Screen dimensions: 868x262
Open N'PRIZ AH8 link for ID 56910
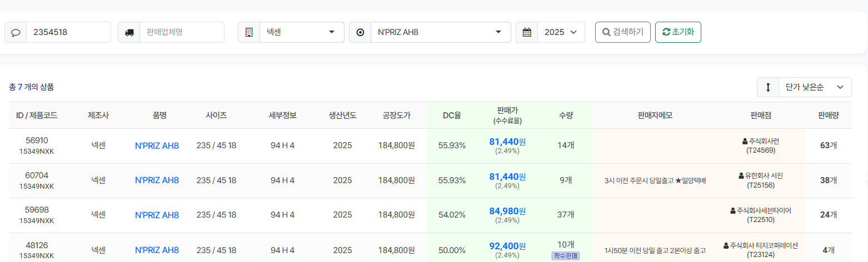pos(157,146)
